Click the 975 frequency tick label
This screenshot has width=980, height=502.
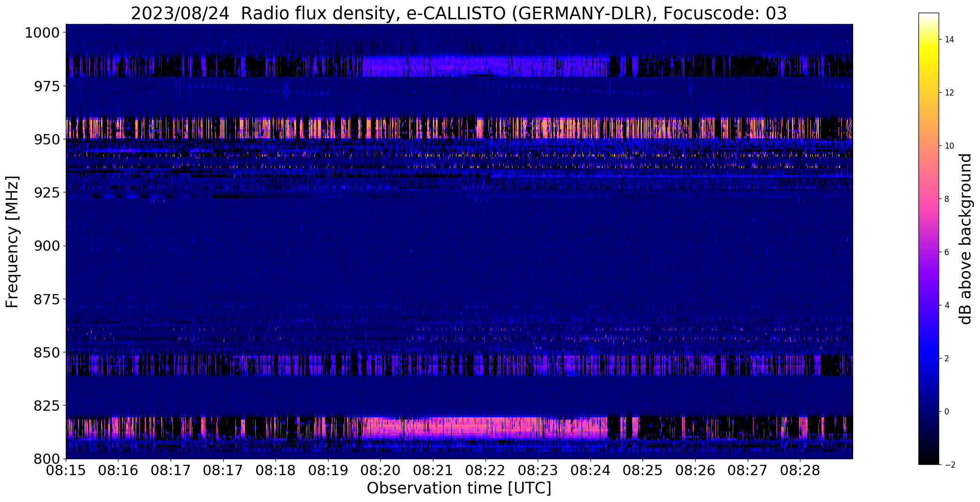(x=47, y=86)
